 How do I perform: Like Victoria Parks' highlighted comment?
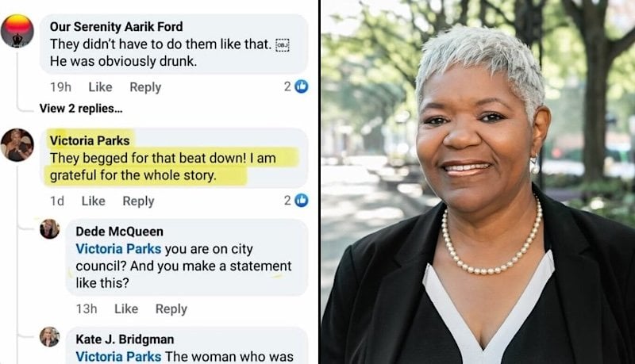pyautogui.click(x=94, y=201)
